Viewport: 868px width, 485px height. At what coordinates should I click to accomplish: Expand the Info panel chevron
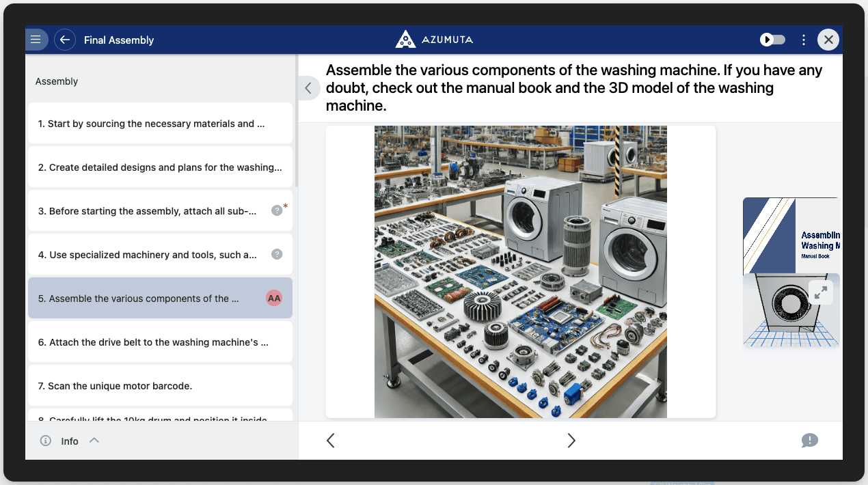click(94, 441)
